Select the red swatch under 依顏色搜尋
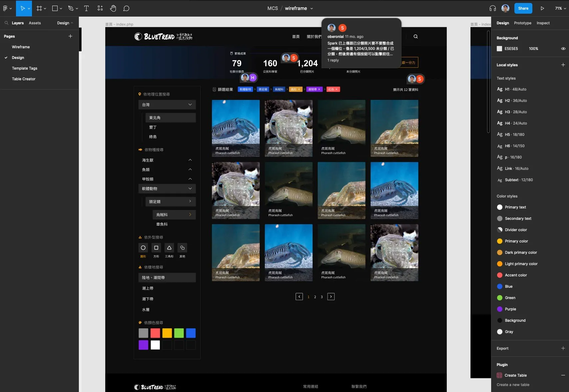The width and height of the screenshot is (569, 392). pos(155,333)
